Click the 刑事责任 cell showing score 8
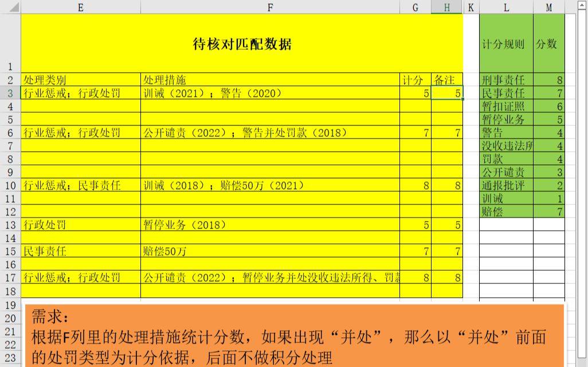This screenshot has height=367, width=588. tap(505, 80)
